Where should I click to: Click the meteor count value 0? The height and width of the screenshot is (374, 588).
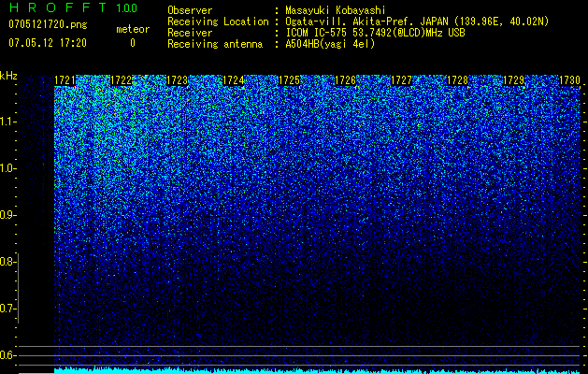[x=133, y=43]
